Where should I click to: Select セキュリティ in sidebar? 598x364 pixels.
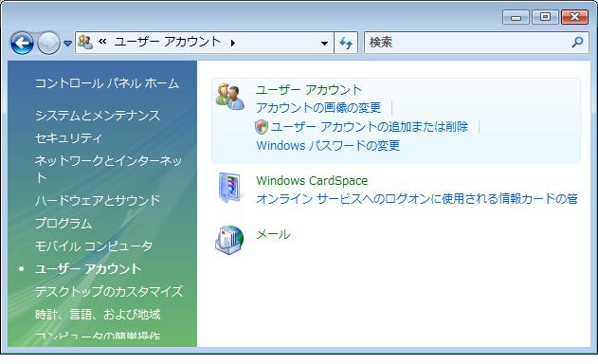68,137
